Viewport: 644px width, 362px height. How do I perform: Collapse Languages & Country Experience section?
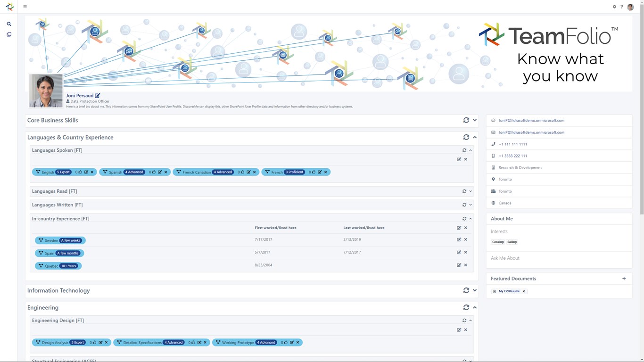click(x=475, y=137)
